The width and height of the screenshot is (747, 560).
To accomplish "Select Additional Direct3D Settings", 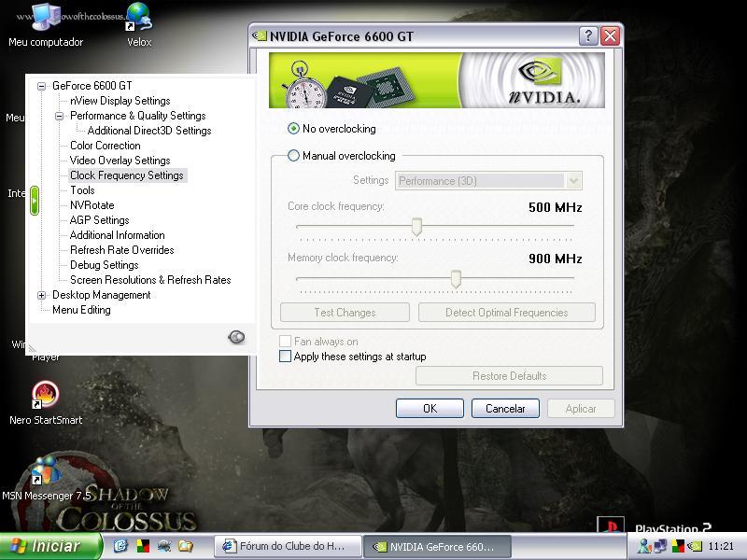I will point(149,131).
